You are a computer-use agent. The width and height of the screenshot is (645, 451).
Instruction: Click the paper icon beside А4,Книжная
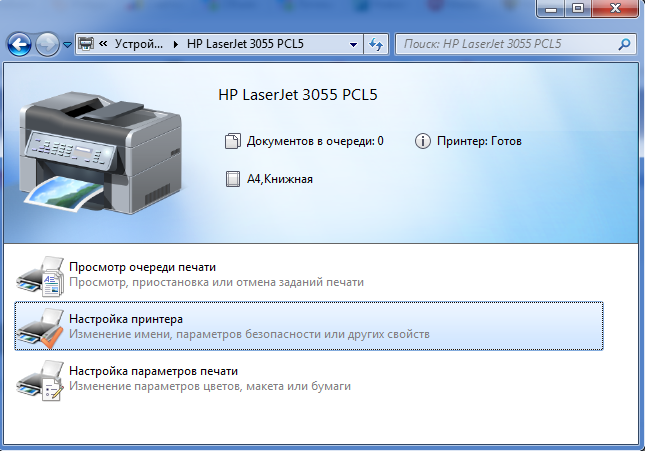[x=233, y=179]
